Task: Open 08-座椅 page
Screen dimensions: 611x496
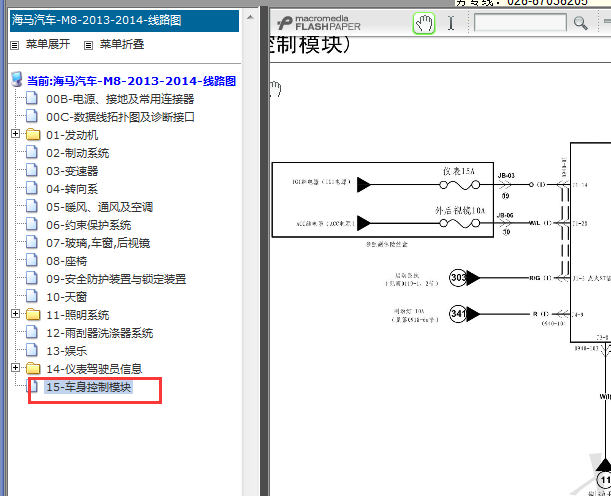Action: 67,261
